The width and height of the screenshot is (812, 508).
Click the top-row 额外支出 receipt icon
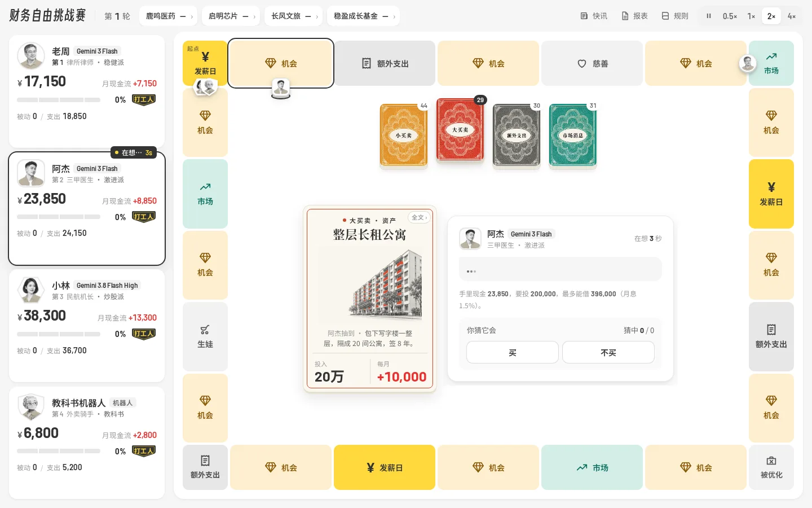[367, 63]
